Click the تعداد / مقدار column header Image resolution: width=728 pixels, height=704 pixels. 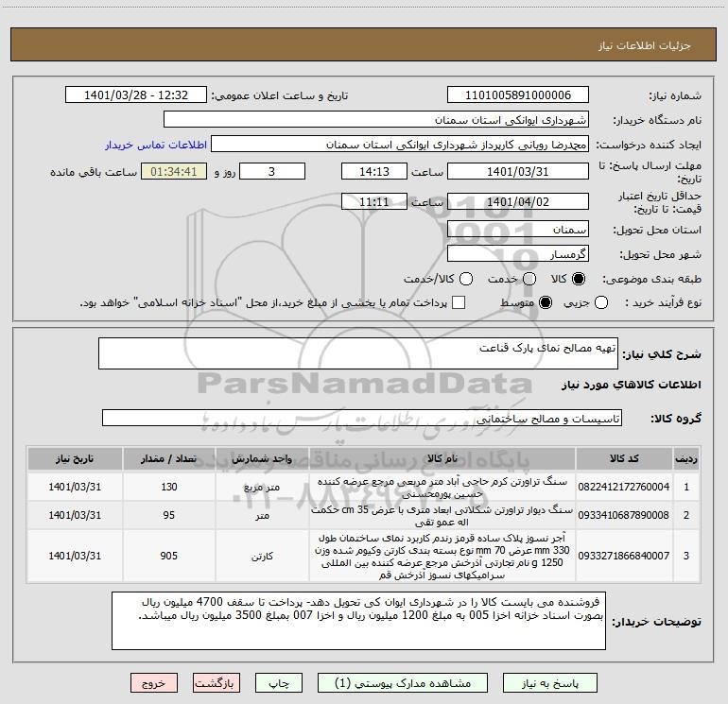click(169, 458)
